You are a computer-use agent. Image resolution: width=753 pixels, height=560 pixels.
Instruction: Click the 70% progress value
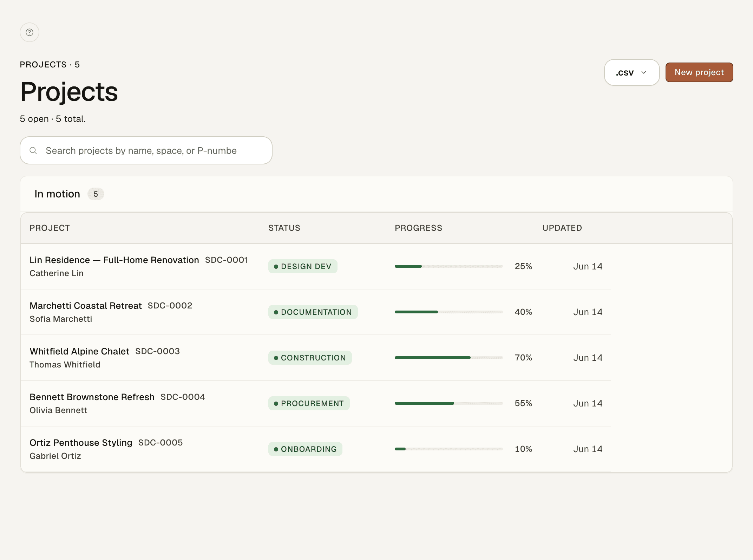[523, 358]
